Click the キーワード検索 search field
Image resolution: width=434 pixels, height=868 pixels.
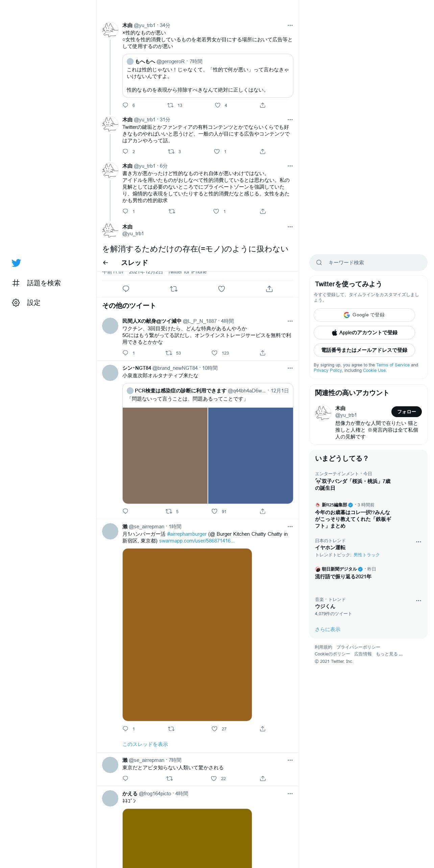tap(368, 263)
